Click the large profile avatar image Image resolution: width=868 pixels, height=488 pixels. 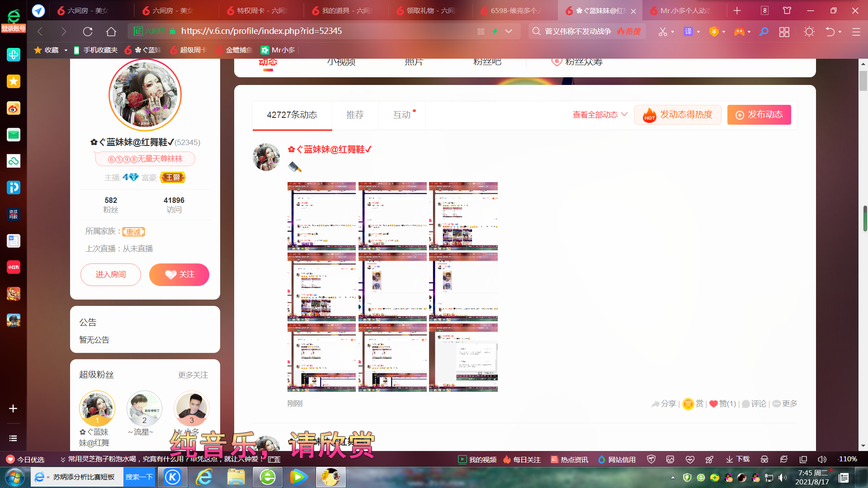145,95
